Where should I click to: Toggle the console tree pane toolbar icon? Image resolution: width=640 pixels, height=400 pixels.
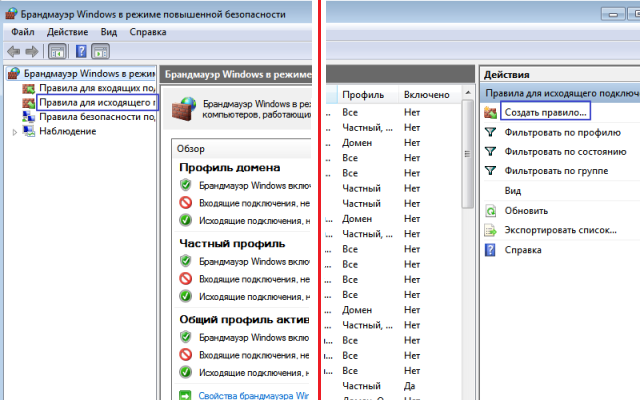pos(57,51)
